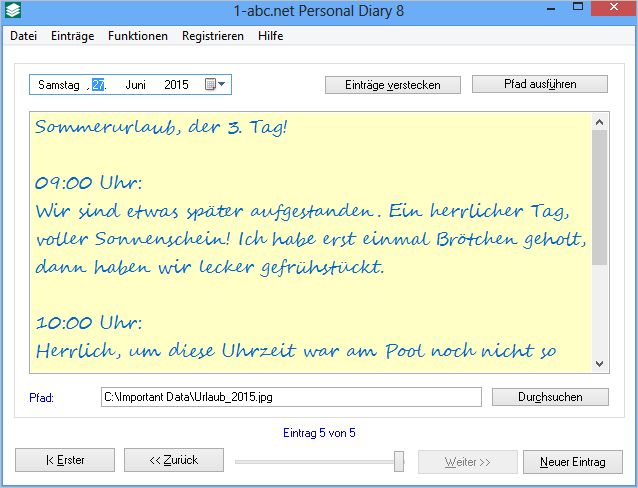Jump to first entry with Erster button
The height and width of the screenshot is (488, 638).
65,461
